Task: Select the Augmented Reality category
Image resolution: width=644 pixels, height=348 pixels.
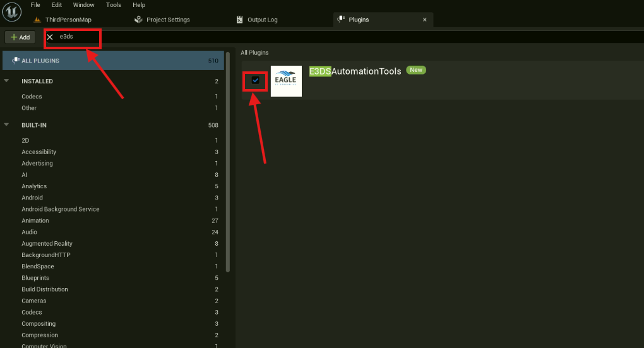Action: pyautogui.click(x=47, y=243)
